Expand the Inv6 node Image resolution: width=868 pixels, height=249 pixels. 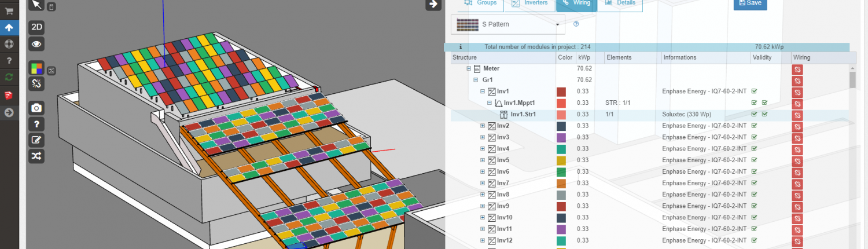(483, 171)
